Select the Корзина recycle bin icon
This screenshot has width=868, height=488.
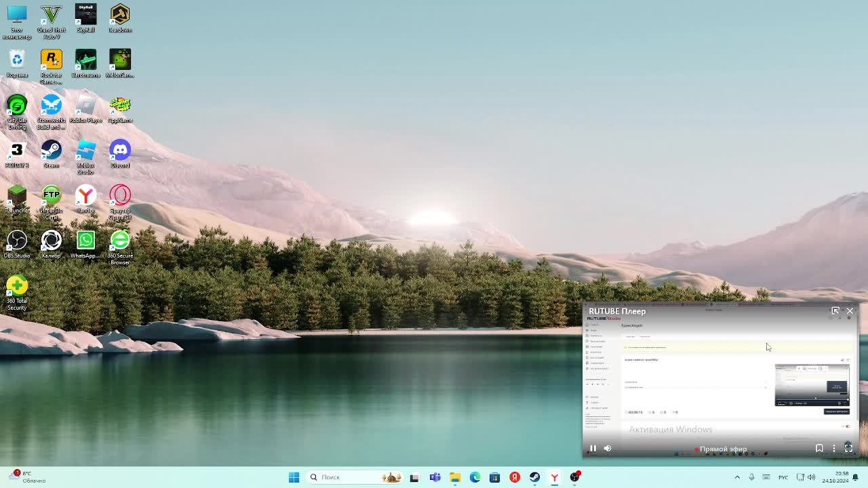coord(17,64)
